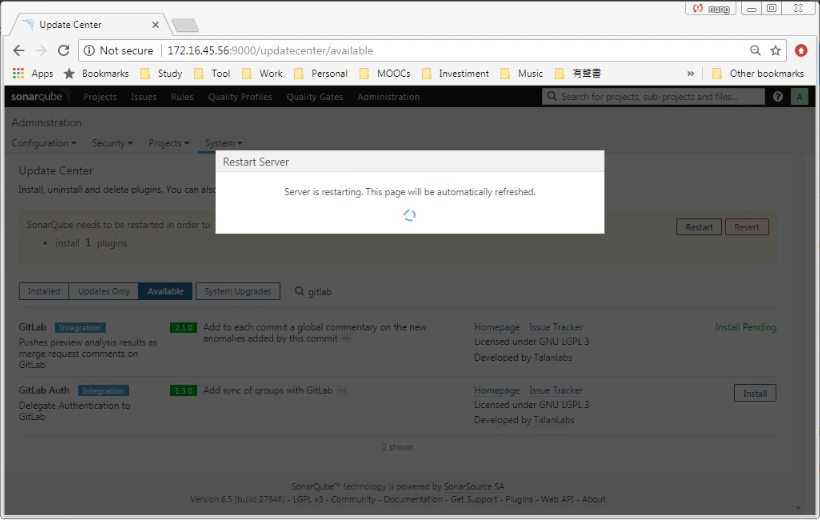Open Quality Profiles in navigation
Image resolution: width=820 pixels, height=520 pixels.
click(x=240, y=97)
